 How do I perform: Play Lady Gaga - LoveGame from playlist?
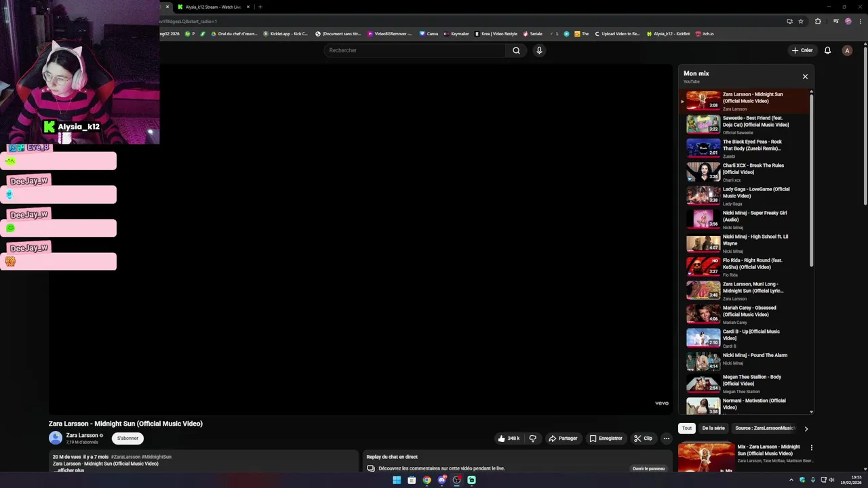(x=746, y=196)
